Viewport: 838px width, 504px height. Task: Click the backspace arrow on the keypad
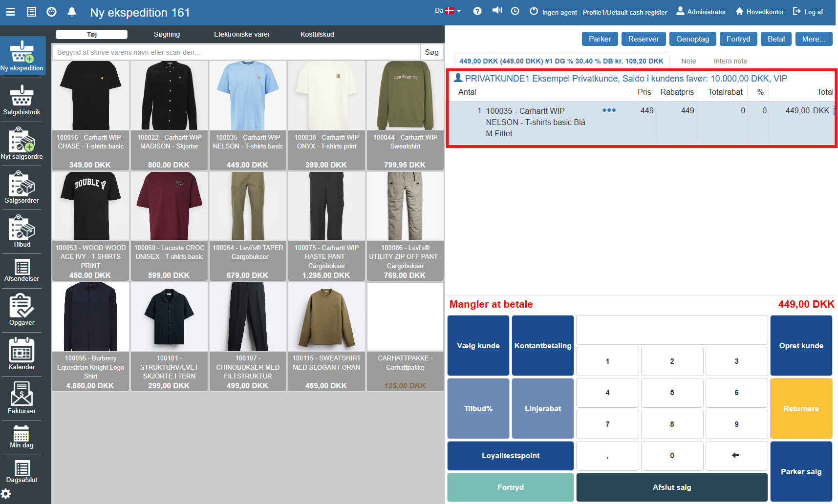(x=736, y=456)
